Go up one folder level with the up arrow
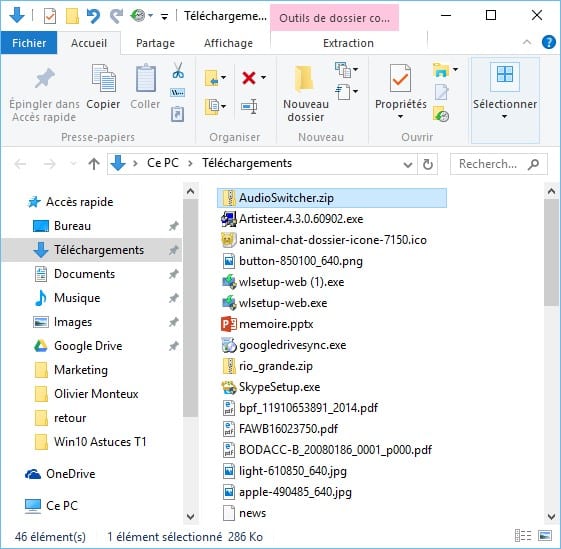Screen dimensions: 561x549 tap(94, 164)
